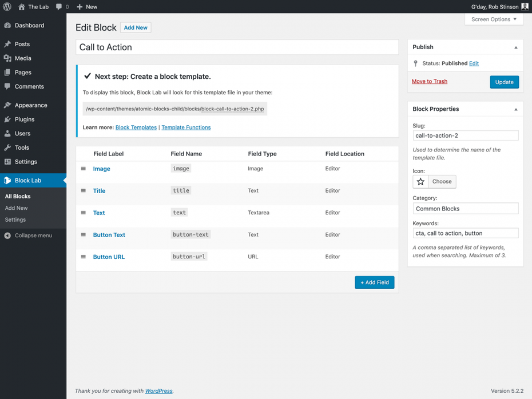Click the Update button

point(504,82)
